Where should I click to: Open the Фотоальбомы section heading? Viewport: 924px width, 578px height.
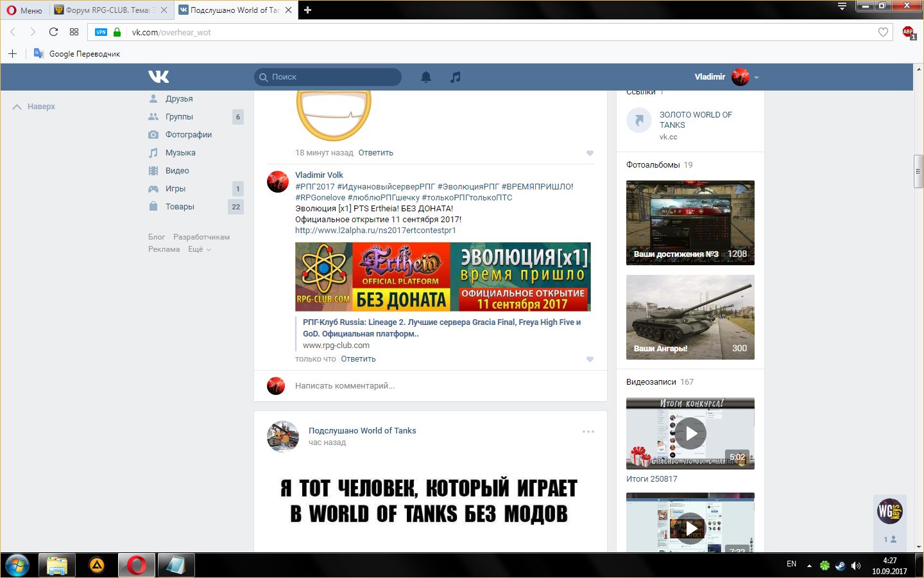653,165
